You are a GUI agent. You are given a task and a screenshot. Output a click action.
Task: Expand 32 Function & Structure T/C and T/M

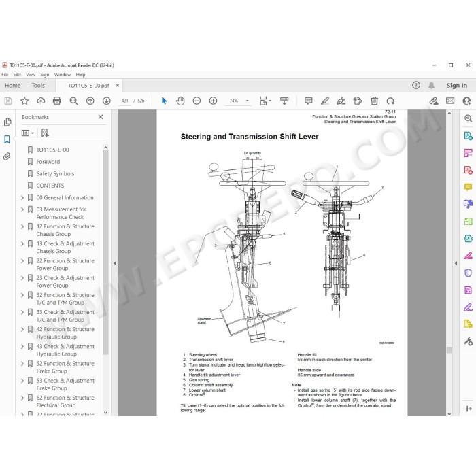[22, 295]
